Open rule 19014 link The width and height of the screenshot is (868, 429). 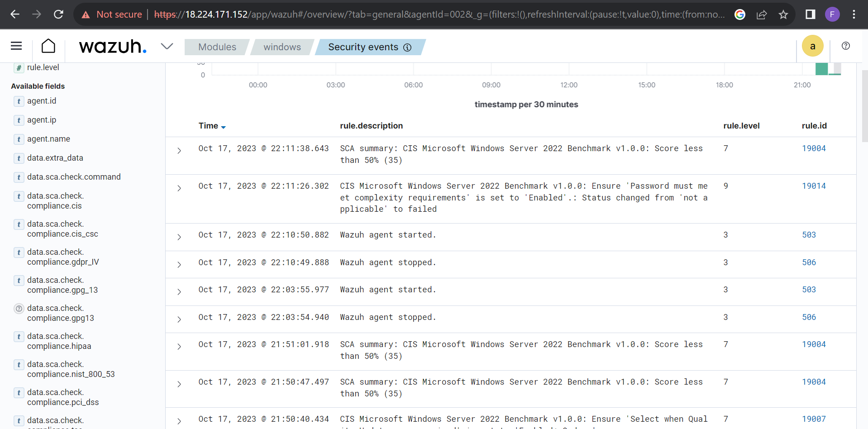814,186
